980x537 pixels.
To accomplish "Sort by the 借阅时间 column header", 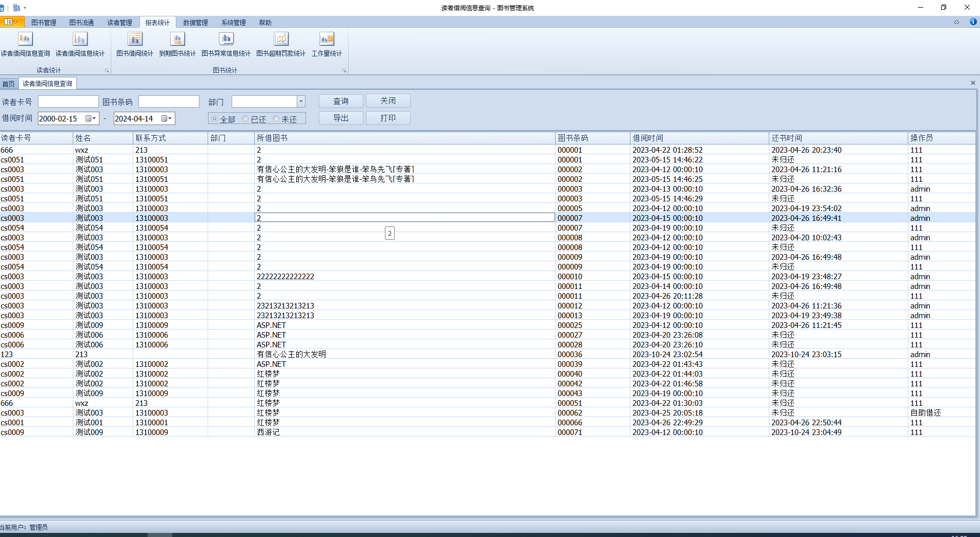I will 648,138.
